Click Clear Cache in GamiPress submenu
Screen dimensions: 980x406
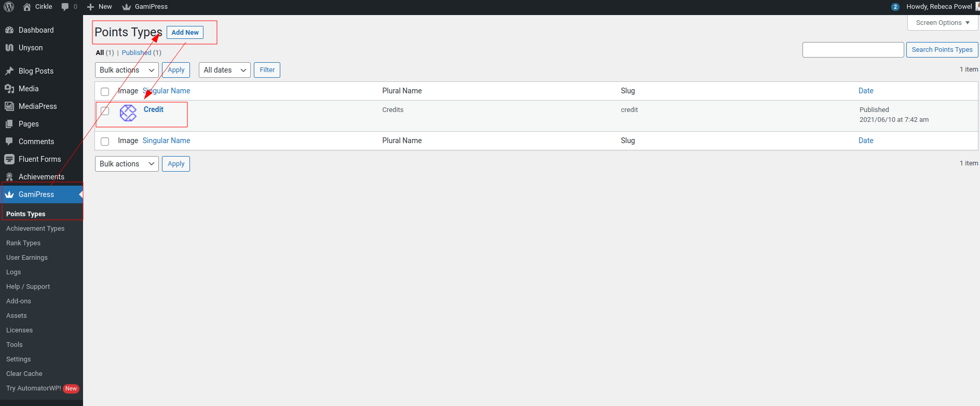click(x=24, y=373)
